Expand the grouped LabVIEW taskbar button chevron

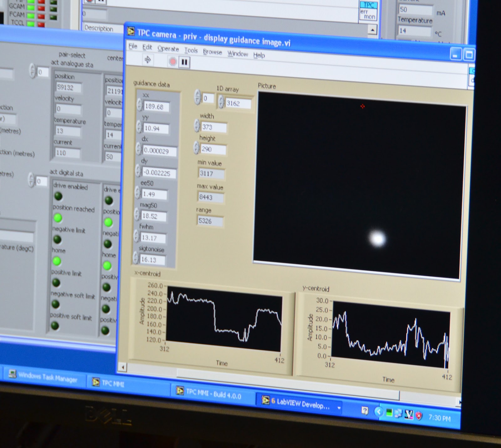point(339,407)
